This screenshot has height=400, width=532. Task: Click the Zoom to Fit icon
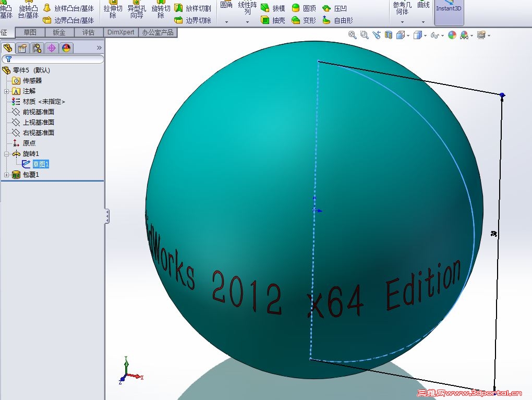pos(352,35)
